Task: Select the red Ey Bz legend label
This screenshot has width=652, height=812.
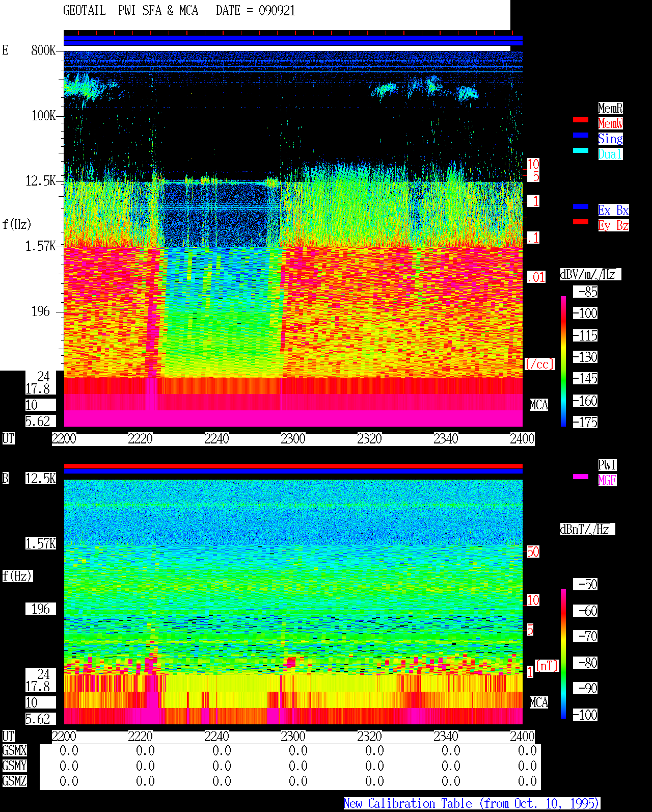Action: click(613, 225)
